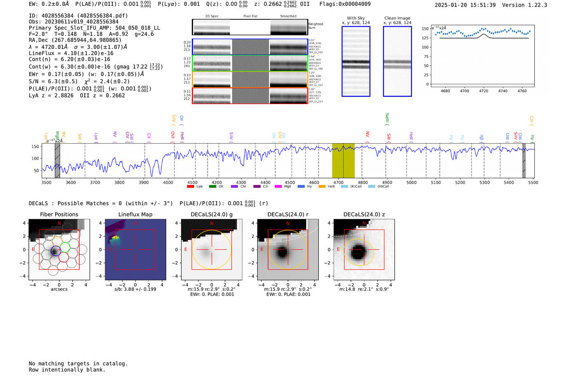Click the red Lyα legend swatch
Viewport: 576px width, 392px height.
click(x=190, y=186)
